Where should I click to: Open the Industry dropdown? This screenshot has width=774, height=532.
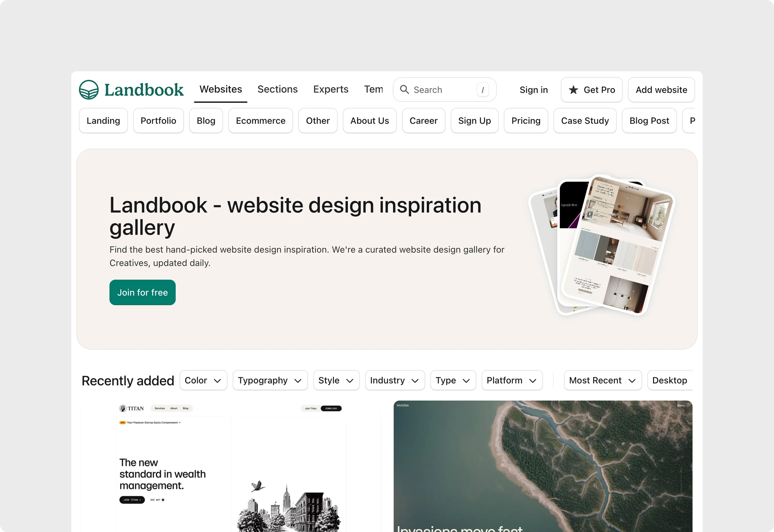point(394,380)
